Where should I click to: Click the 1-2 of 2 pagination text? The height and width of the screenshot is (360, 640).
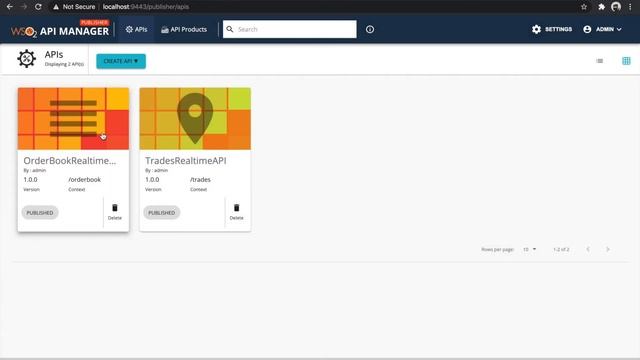coord(561,249)
